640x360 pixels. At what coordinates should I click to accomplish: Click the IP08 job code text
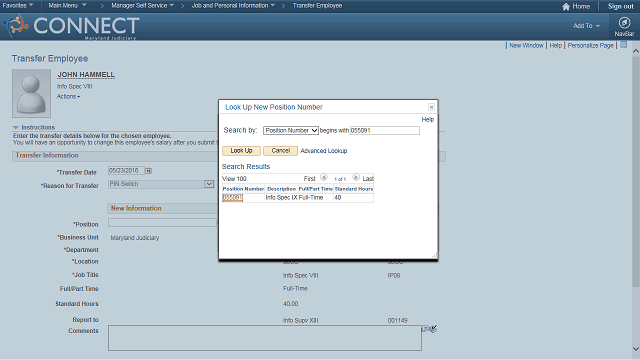pyautogui.click(x=394, y=276)
